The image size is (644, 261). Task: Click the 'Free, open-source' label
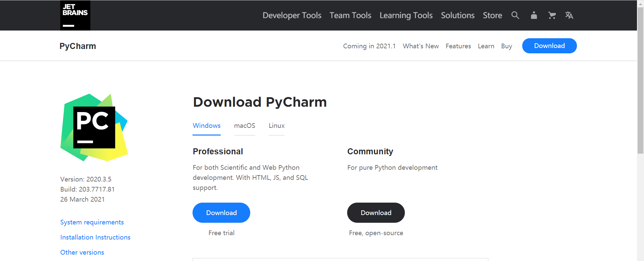tap(376, 233)
